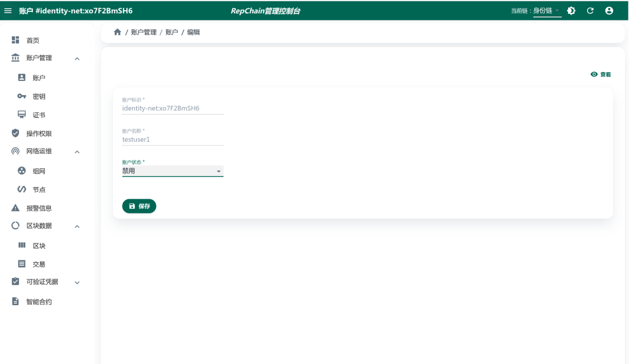Click the 可验证凭据 checklist icon
Image resolution: width=629 pixels, height=364 pixels.
[x=15, y=282]
